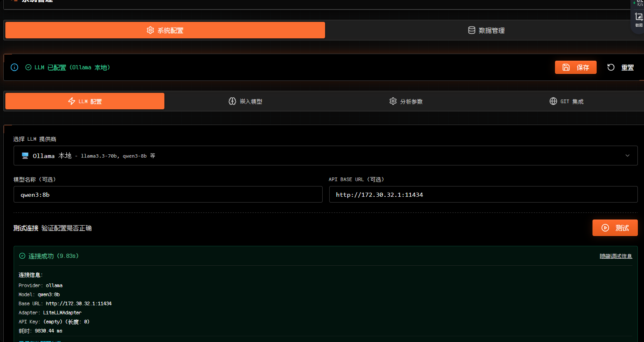Click the Model: qwen3:8b debug line
Image resolution: width=644 pixels, height=342 pixels.
coord(39,295)
